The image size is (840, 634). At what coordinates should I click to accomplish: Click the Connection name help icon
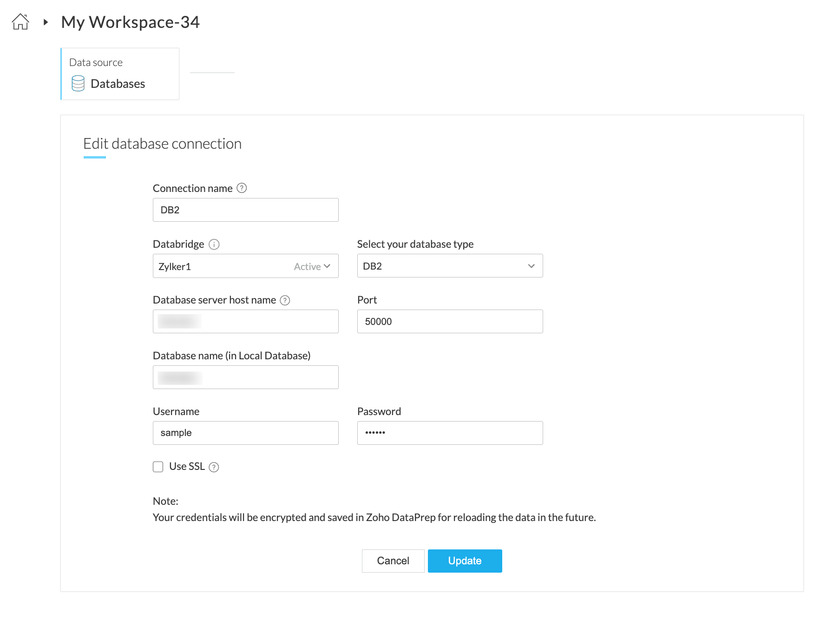tap(242, 188)
